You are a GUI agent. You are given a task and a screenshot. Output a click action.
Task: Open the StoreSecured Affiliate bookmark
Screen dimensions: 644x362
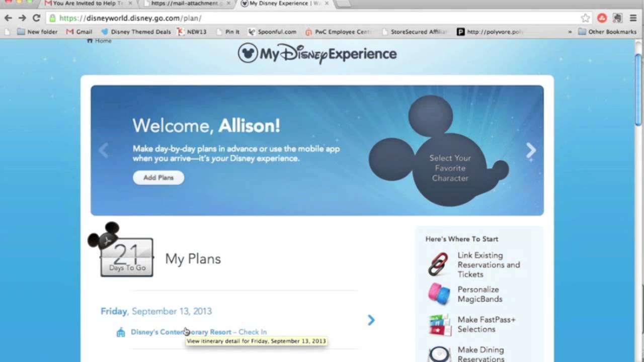[414, 32]
